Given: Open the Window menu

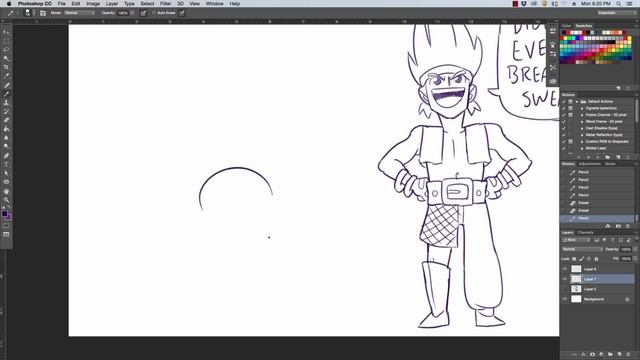Looking at the screenshot, I should point(214,4).
